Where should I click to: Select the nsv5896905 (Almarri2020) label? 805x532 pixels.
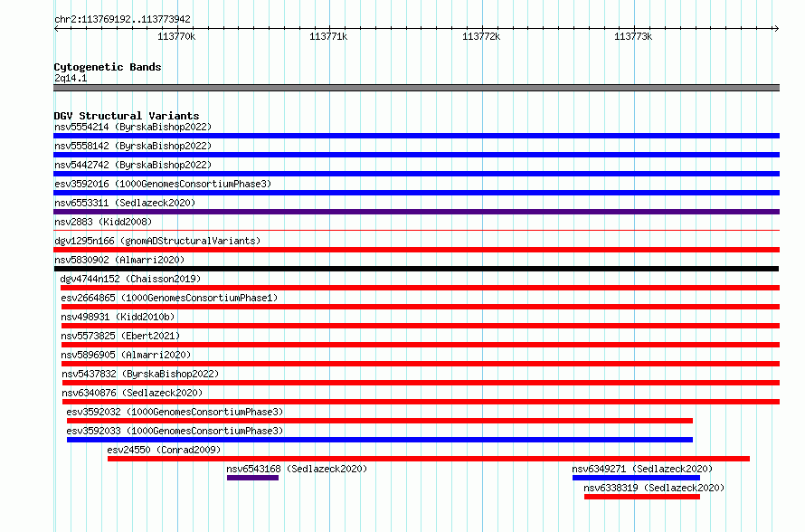coord(126,355)
